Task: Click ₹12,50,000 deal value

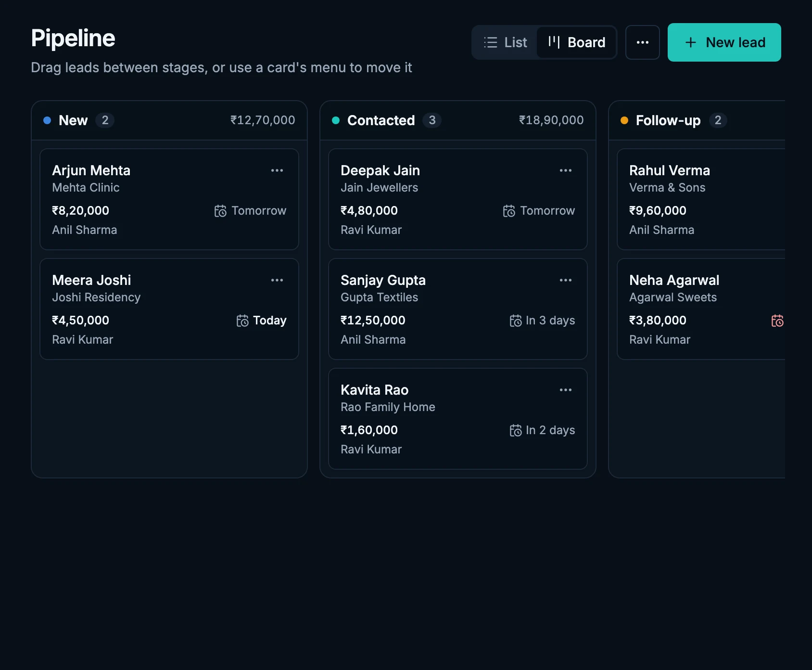Action: [x=373, y=321]
